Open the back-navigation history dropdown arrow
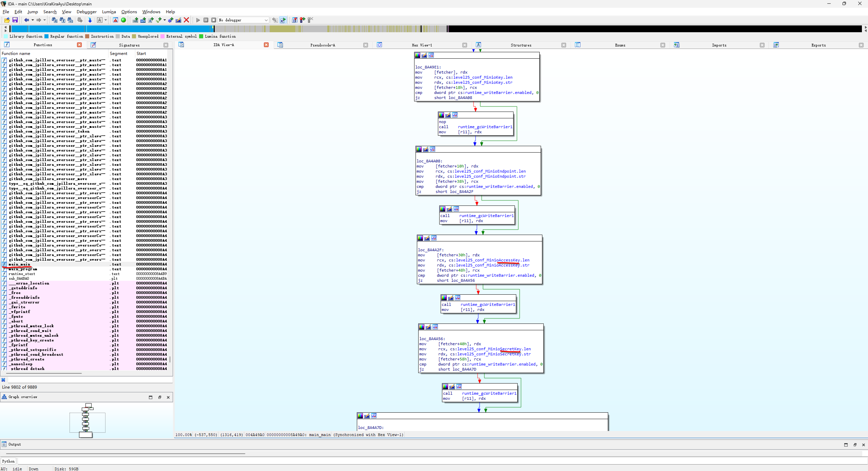The image size is (868, 471). pos(32,20)
